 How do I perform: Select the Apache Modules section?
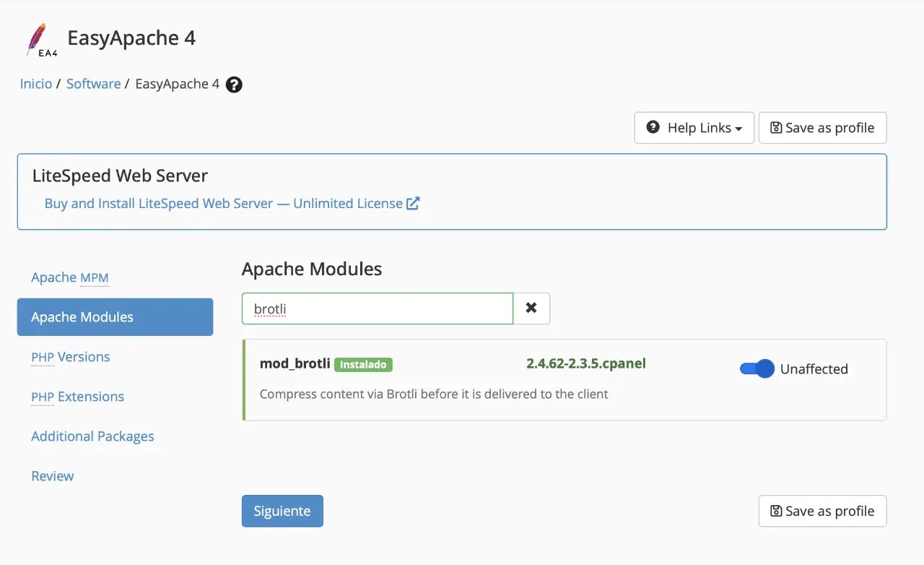(x=115, y=317)
